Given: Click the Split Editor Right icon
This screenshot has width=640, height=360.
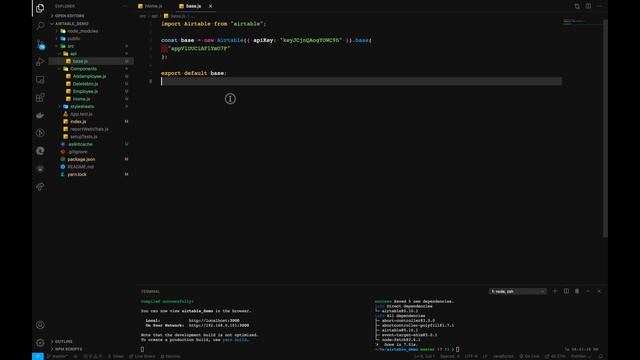Looking at the screenshot, I should (588, 6).
